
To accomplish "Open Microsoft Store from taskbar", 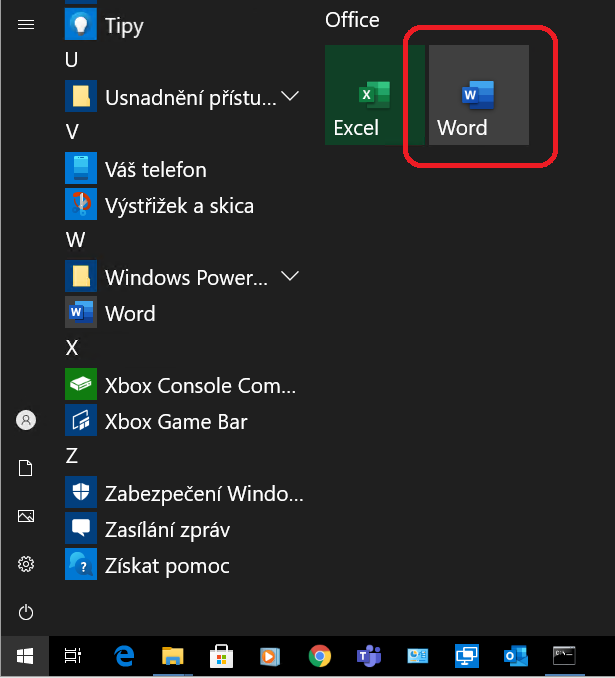I will [221, 656].
